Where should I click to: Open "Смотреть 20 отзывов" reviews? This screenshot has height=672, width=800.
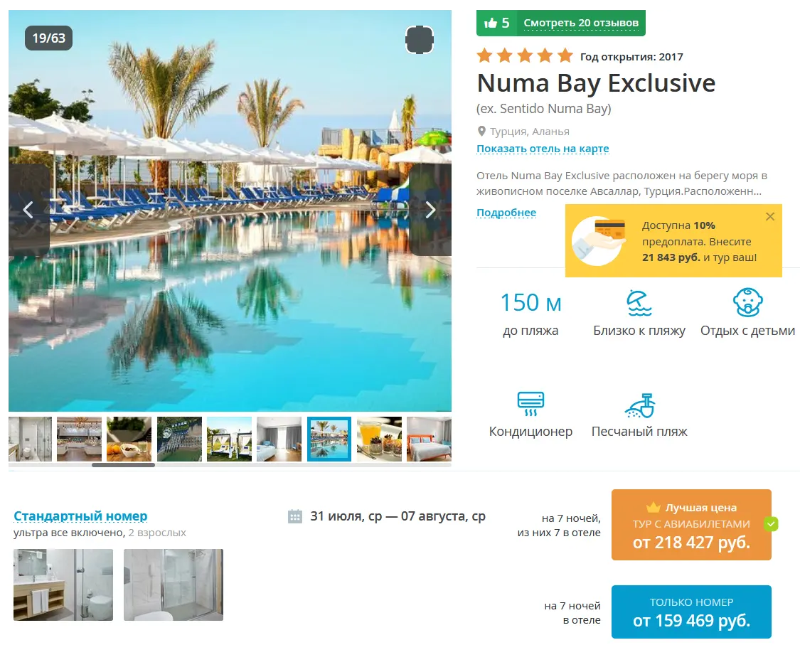[581, 23]
